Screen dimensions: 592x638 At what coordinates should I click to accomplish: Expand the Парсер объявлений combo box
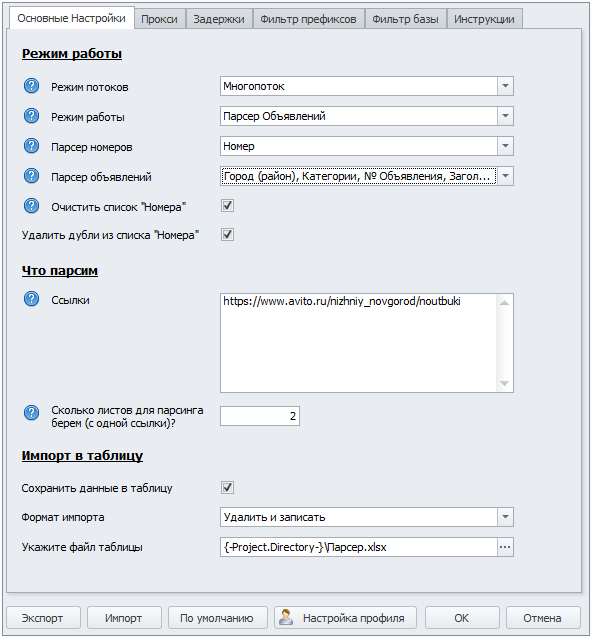[x=505, y=176]
